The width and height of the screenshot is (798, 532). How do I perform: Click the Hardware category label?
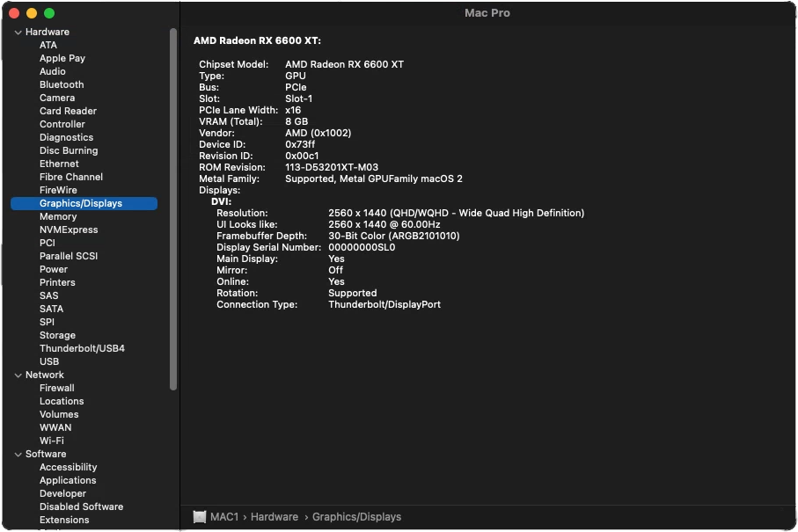click(48, 32)
